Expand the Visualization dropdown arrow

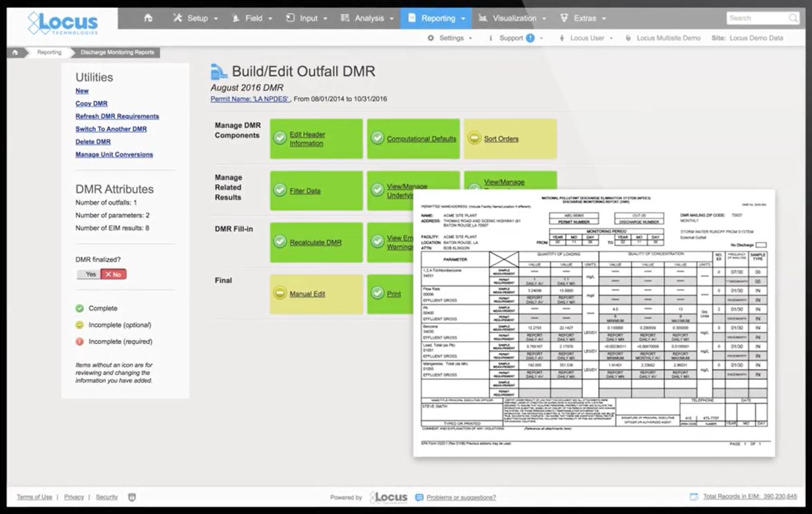(x=545, y=18)
